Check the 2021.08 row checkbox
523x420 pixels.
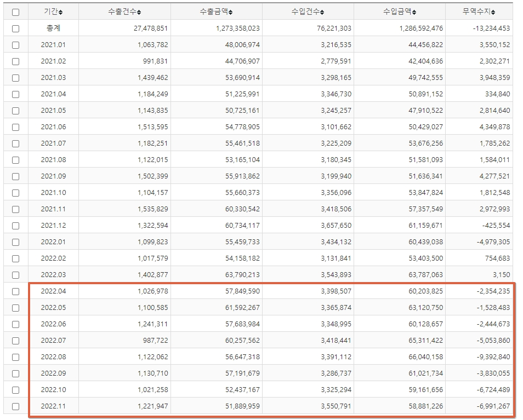(x=16, y=160)
